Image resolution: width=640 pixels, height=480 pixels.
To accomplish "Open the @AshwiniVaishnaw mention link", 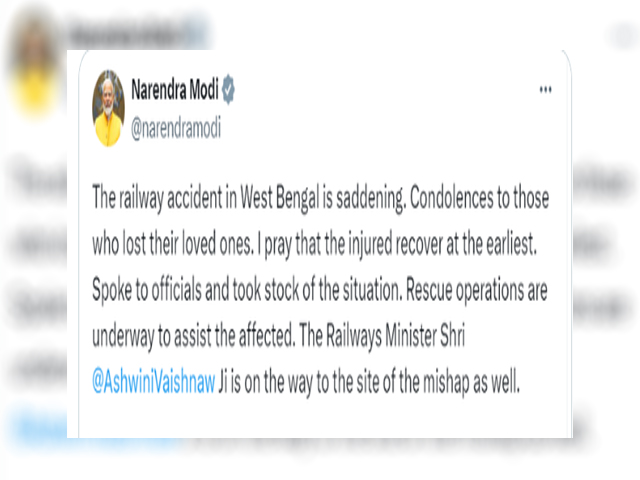I will click(153, 382).
